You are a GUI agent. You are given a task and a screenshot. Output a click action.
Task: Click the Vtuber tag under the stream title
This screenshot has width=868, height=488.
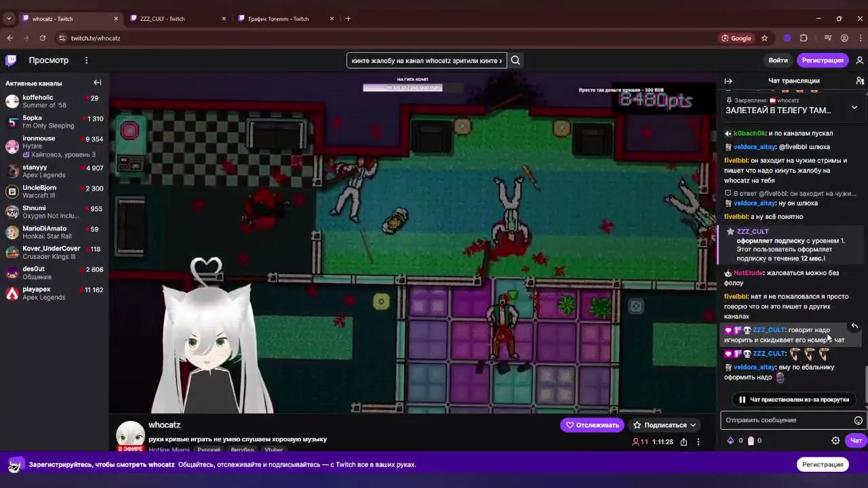click(274, 449)
